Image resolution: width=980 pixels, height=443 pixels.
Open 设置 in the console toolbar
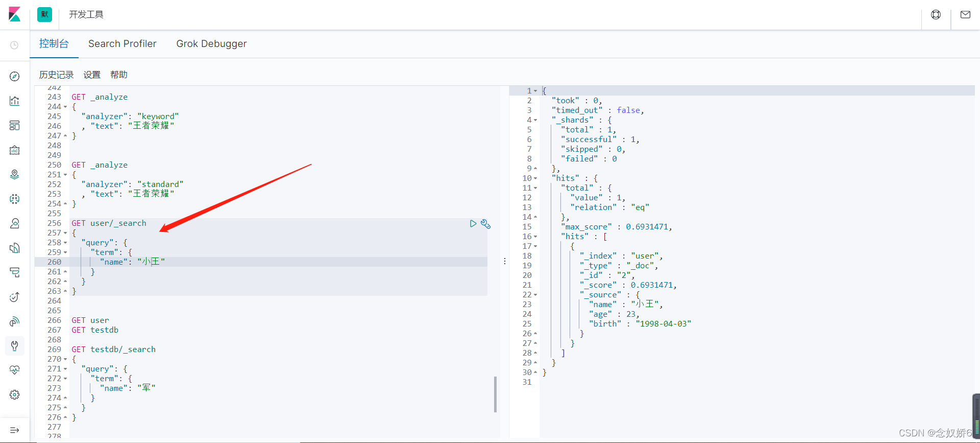[x=92, y=75]
